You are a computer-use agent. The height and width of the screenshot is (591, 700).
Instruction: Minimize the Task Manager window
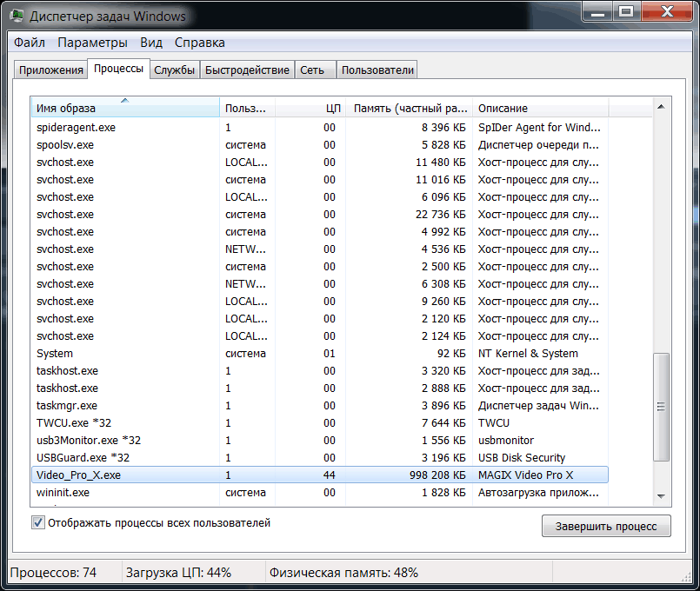[597, 11]
